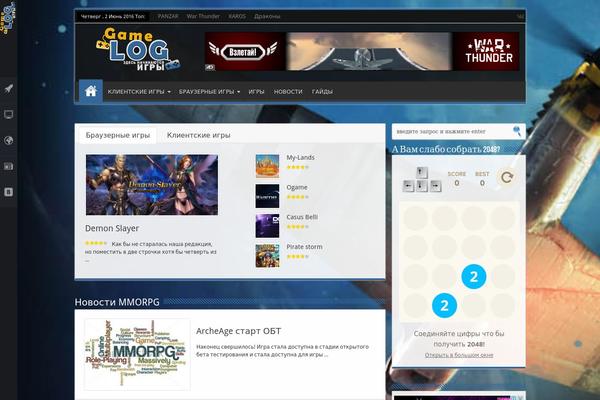This screenshot has height=400, width=600.
Task: Click the SCORE value in 2048 widget
Action: point(457,183)
